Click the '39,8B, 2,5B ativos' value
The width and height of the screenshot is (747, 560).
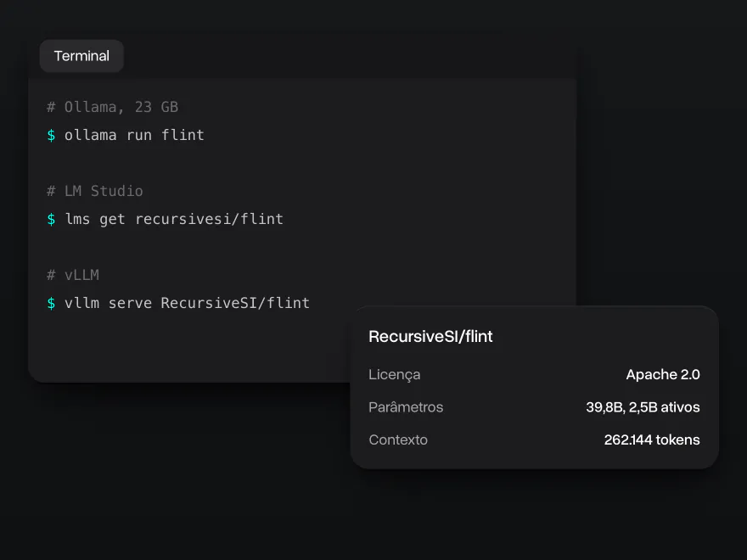643,407
